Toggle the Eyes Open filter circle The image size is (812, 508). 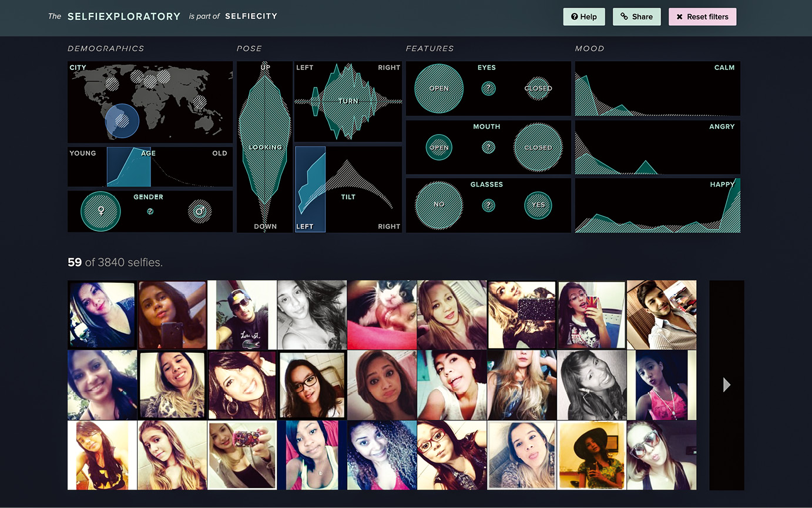point(439,89)
